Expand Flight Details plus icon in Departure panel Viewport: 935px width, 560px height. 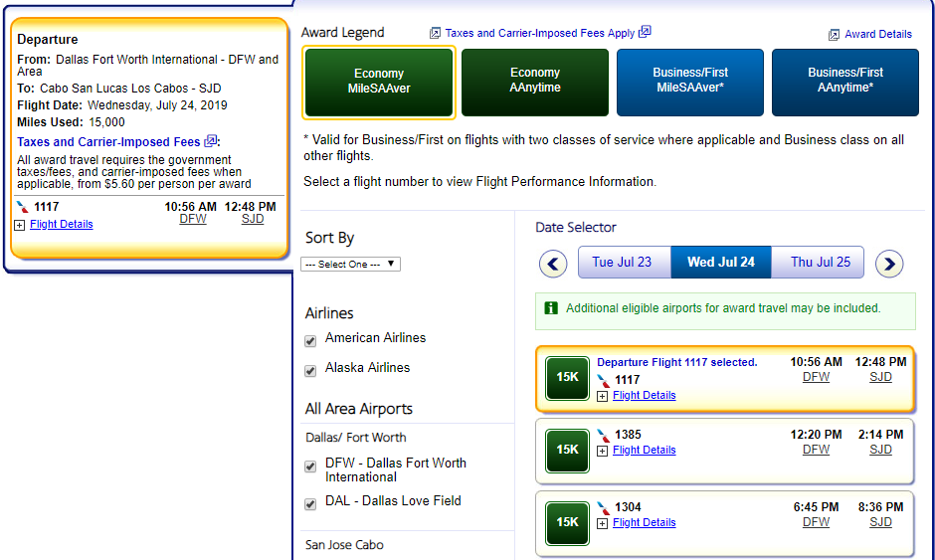click(20, 225)
